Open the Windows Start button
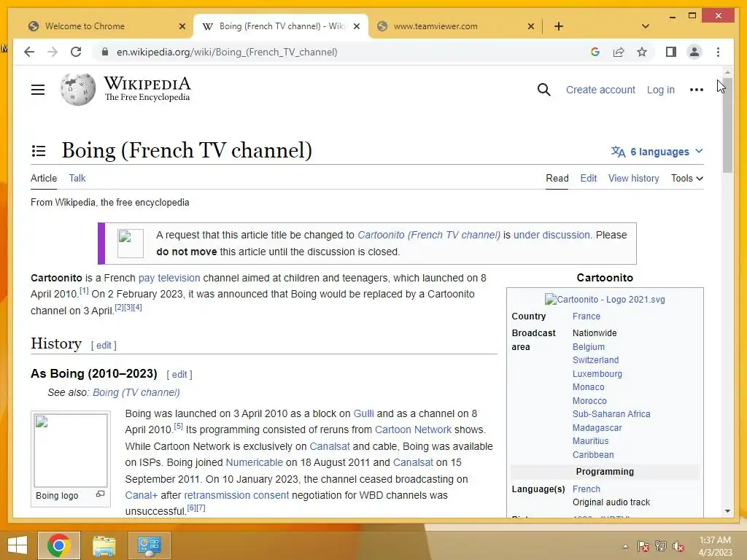747x560 pixels. tap(18, 545)
